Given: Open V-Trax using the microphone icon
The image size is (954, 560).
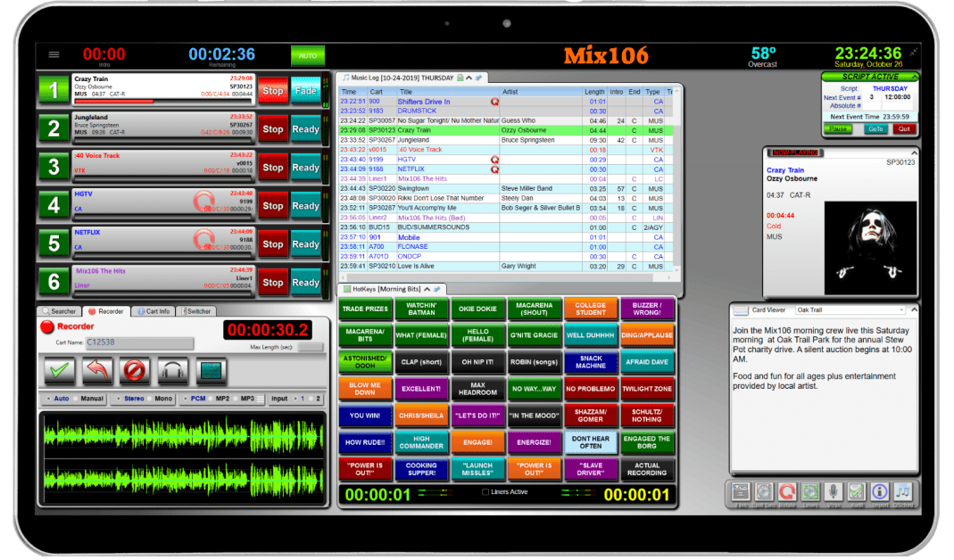Looking at the screenshot, I should point(832,490).
